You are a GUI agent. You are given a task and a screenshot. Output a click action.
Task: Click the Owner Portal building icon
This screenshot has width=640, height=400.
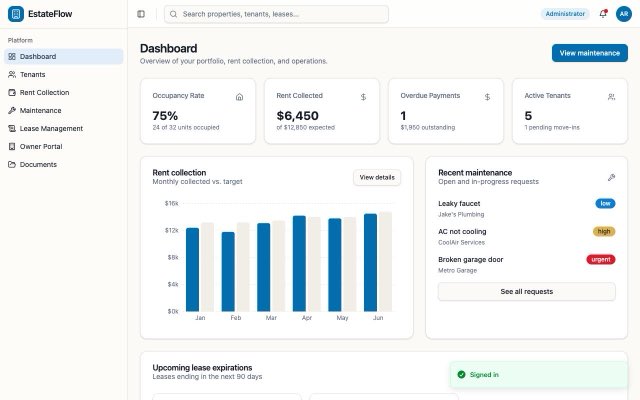click(12, 146)
